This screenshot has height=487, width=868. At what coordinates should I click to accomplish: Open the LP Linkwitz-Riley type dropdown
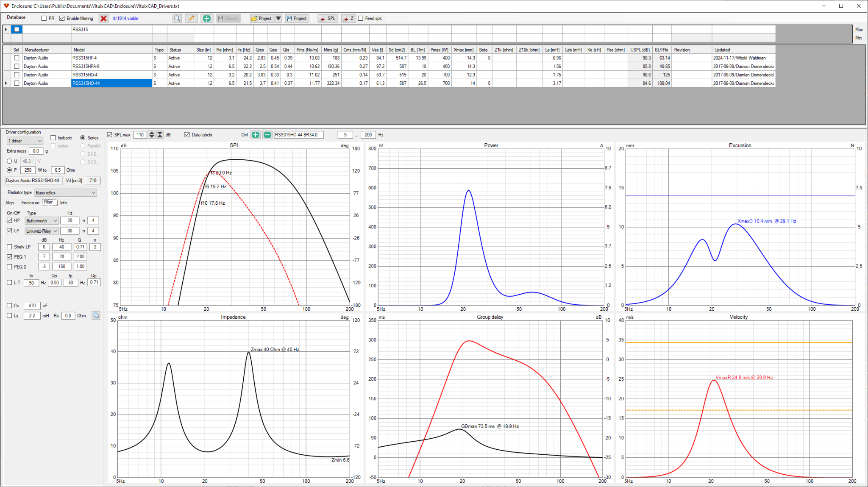[42, 231]
